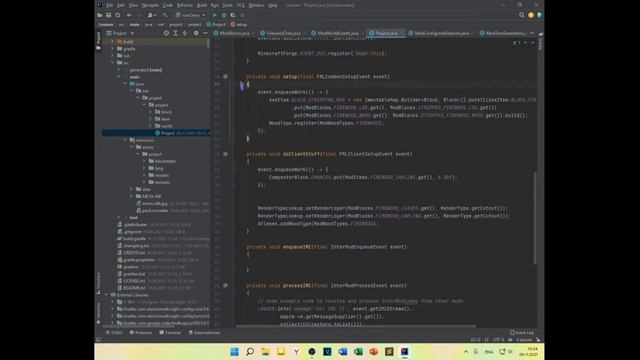The image size is (640, 360).
Task: Open the Terminal tool window
Action: [x=170, y=333]
